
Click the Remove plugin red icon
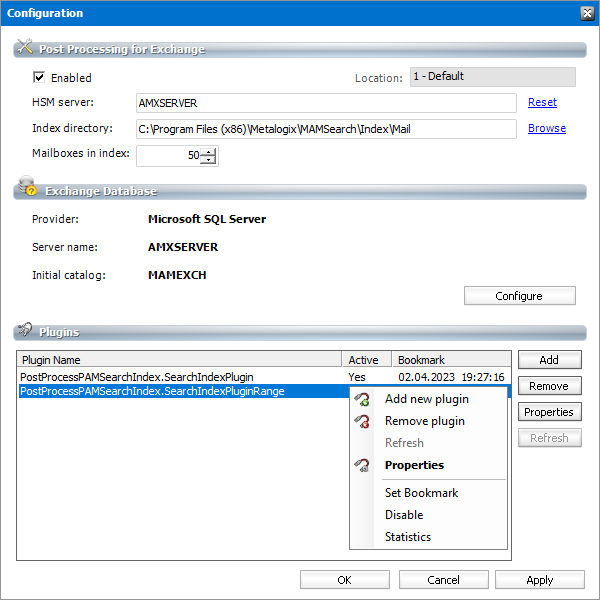(362, 421)
